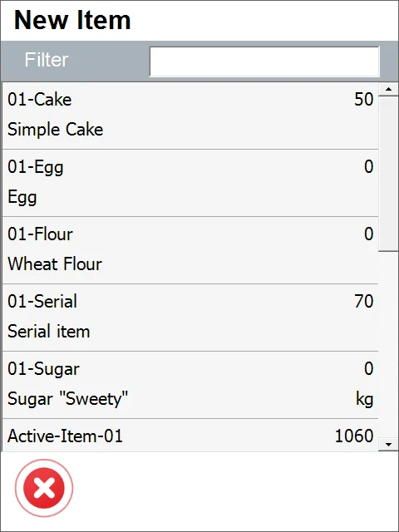This screenshot has height=532, width=399.
Task: Select the 01-Sugar item
Action: (190, 385)
